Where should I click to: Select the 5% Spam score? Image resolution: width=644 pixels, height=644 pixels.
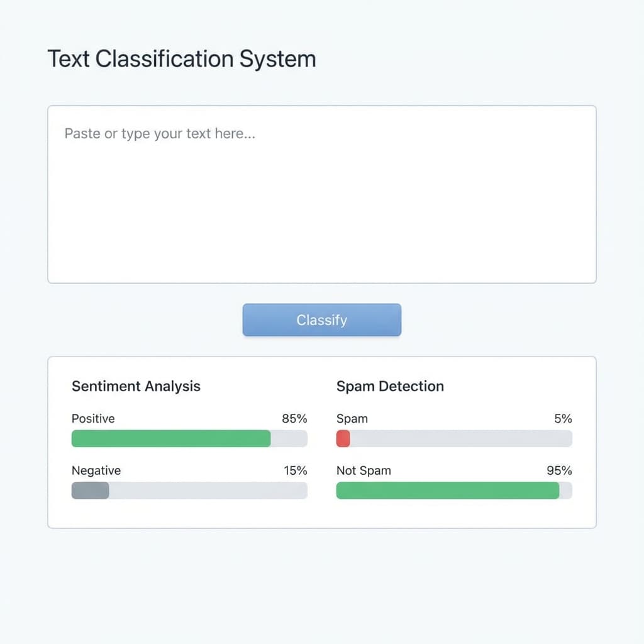[562, 418]
